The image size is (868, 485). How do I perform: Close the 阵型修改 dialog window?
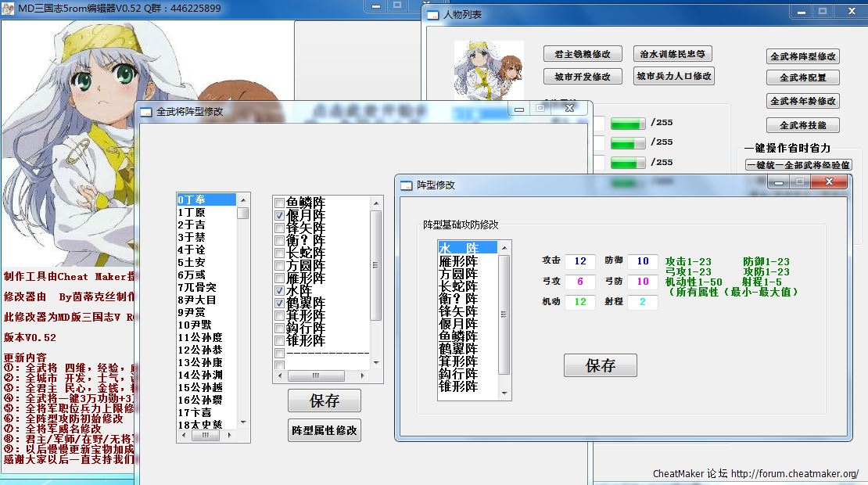(x=829, y=182)
